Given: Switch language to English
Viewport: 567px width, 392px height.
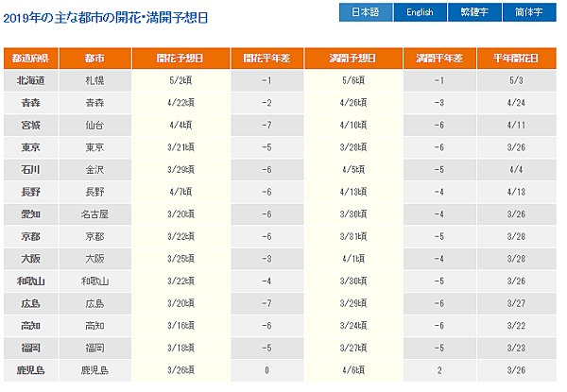Looking at the screenshot, I should coord(421,12).
